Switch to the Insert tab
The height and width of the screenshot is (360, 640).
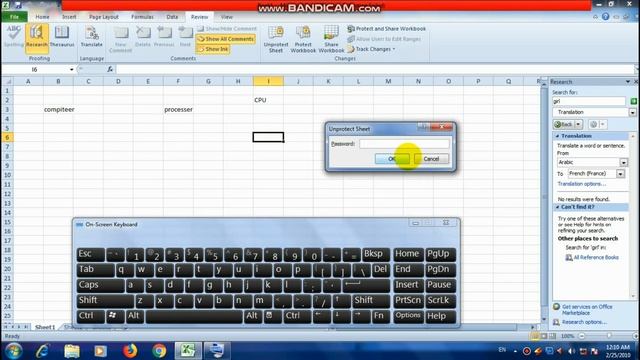tap(69, 17)
